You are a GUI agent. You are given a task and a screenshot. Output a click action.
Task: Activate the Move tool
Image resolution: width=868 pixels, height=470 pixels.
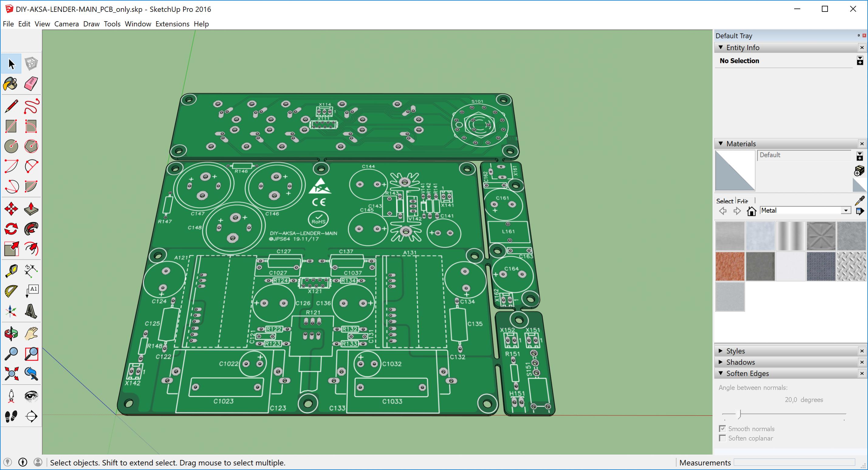tap(11, 209)
